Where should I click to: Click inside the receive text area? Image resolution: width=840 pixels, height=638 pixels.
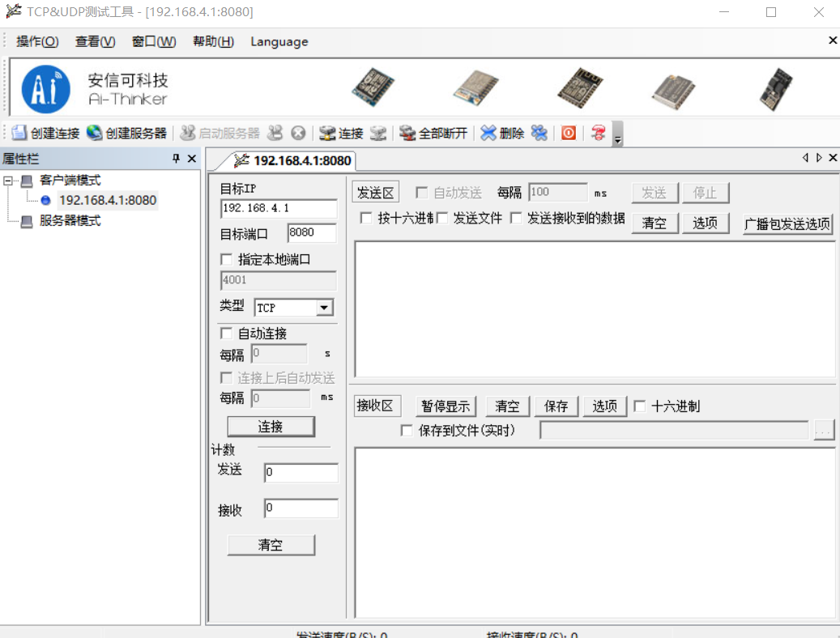pos(595,533)
